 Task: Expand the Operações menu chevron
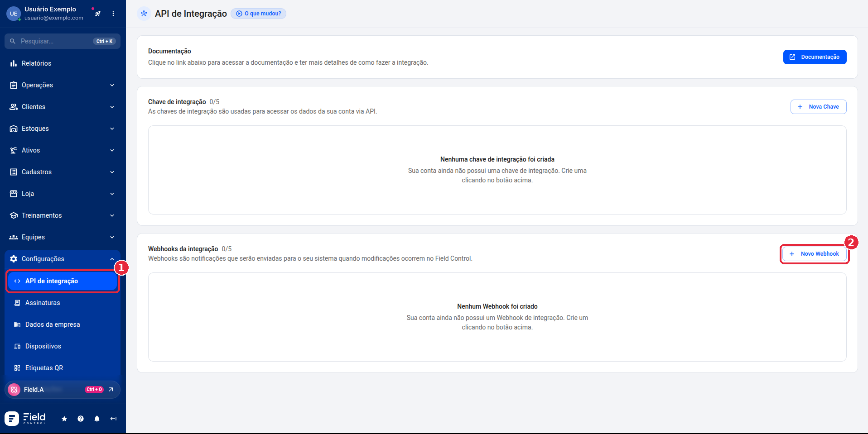point(112,85)
